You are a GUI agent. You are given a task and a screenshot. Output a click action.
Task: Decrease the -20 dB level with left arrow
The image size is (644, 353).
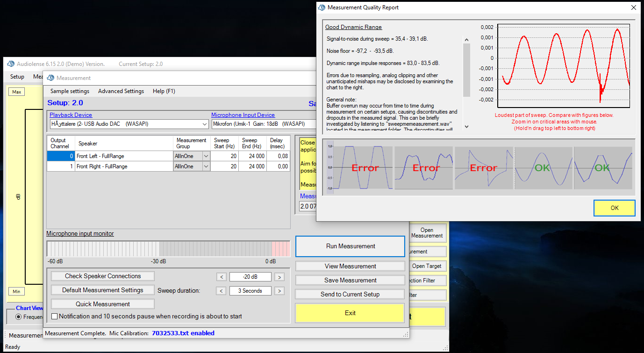pyautogui.click(x=222, y=277)
